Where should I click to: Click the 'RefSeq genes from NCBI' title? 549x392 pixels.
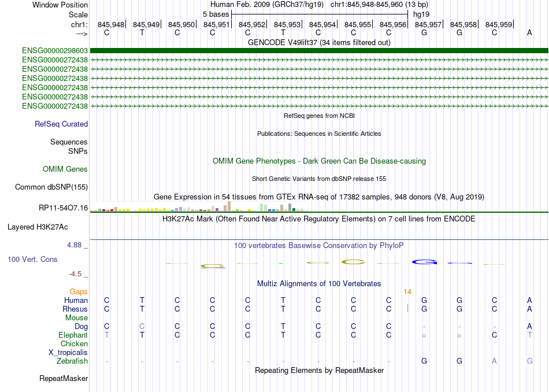click(x=319, y=116)
